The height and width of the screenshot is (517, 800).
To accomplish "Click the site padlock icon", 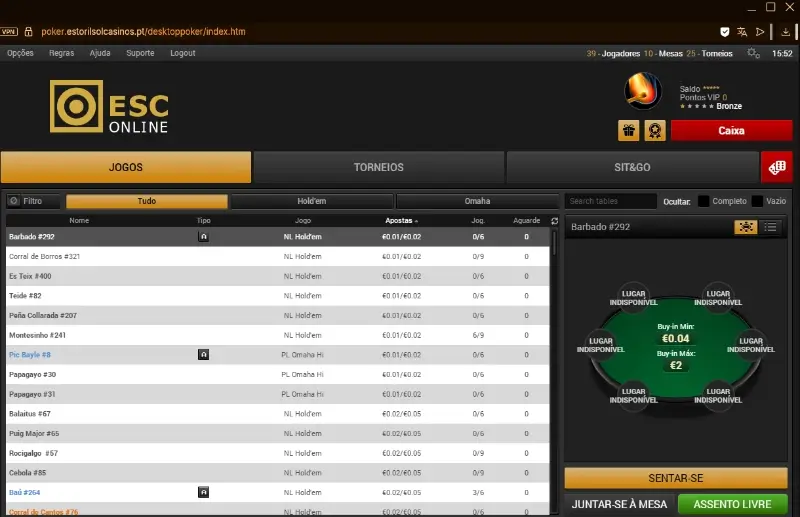I will click(x=29, y=32).
